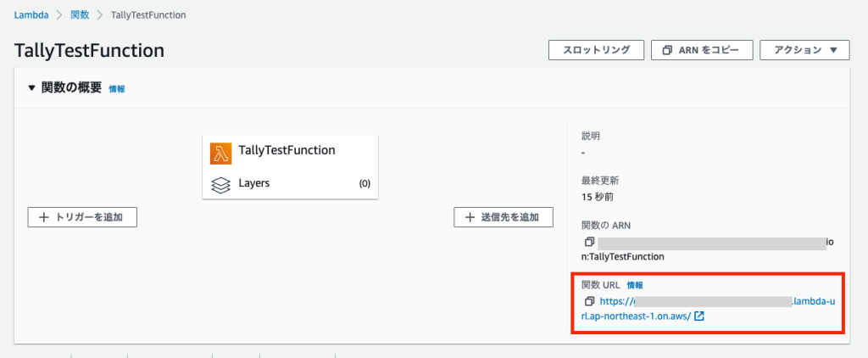Collapse the 関数の概要 section
The image size is (868, 358).
(x=31, y=87)
